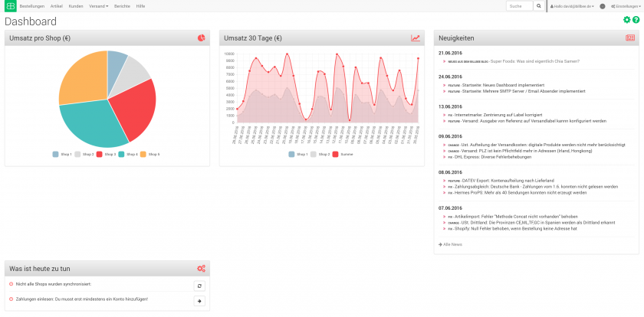Click into the Suche search field
Viewport: 644px width, 317px height.
pyautogui.click(x=520, y=6)
